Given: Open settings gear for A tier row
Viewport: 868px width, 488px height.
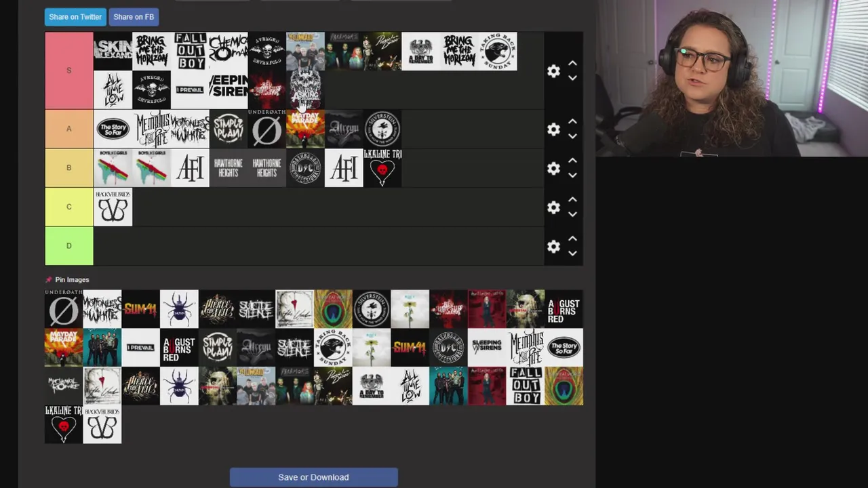Looking at the screenshot, I should point(553,129).
